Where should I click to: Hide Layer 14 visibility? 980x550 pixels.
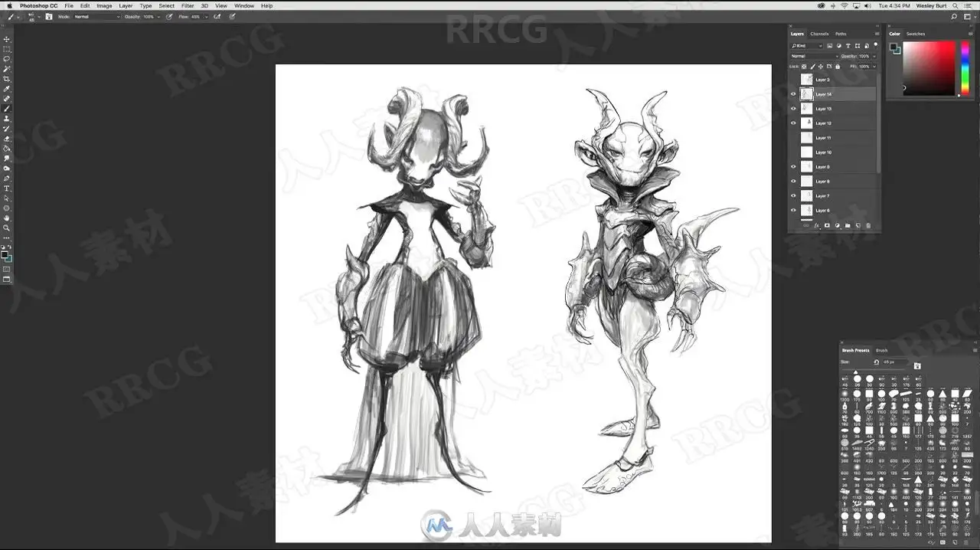793,94
